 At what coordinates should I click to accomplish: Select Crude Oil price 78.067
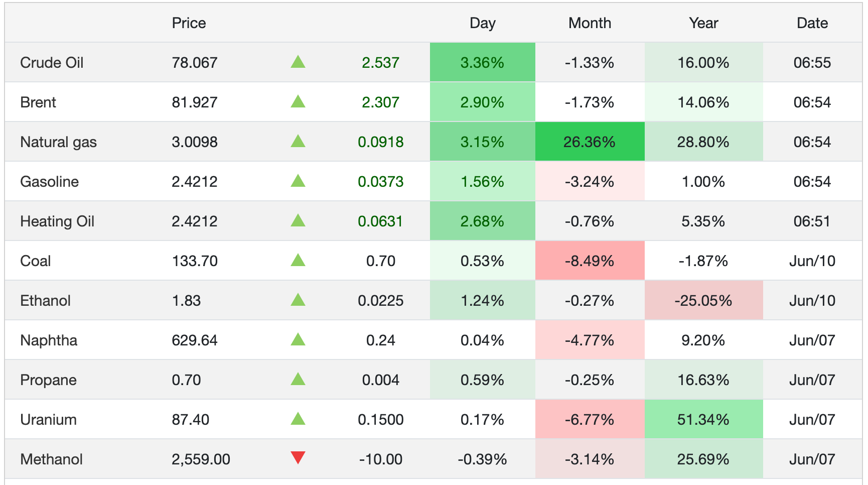click(x=195, y=63)
